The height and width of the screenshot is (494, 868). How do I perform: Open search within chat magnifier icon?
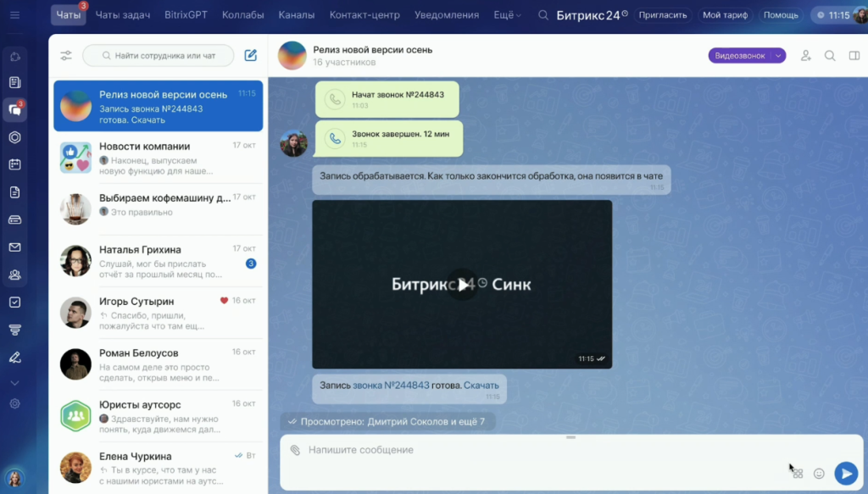[830, 56]
